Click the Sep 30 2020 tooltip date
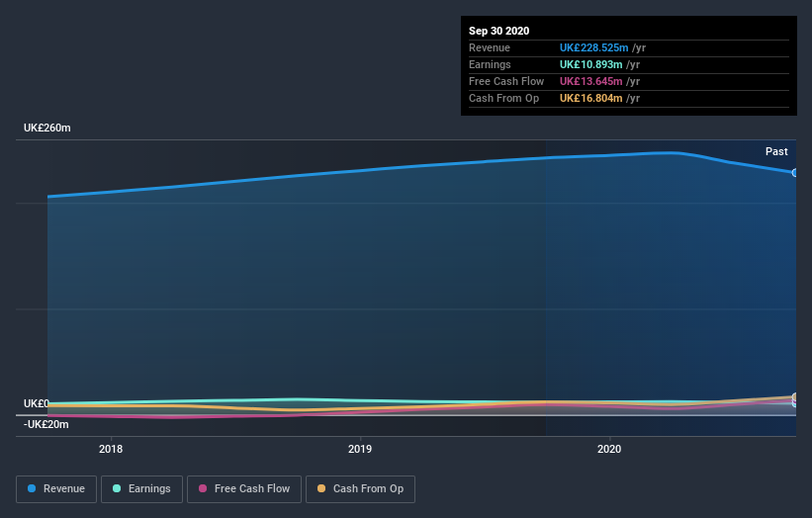 click(x=498, y=31)
